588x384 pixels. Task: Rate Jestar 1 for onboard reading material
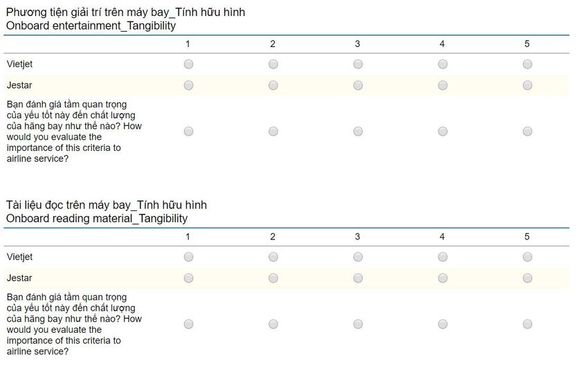[x=188, y=278]
